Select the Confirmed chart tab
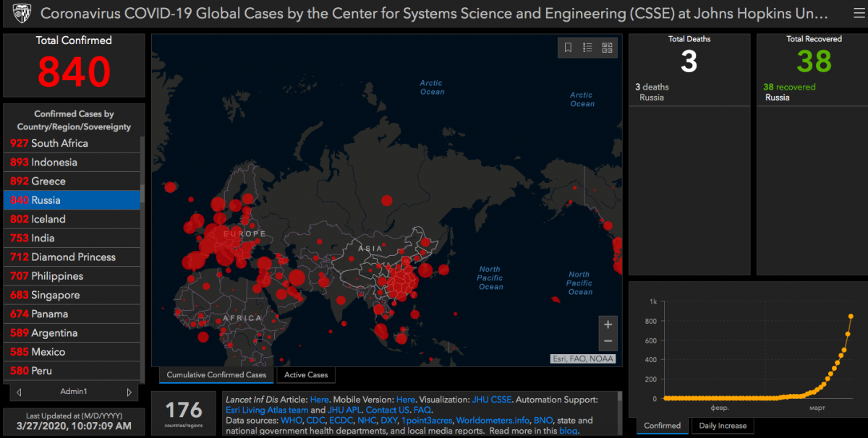 point(662,426)
